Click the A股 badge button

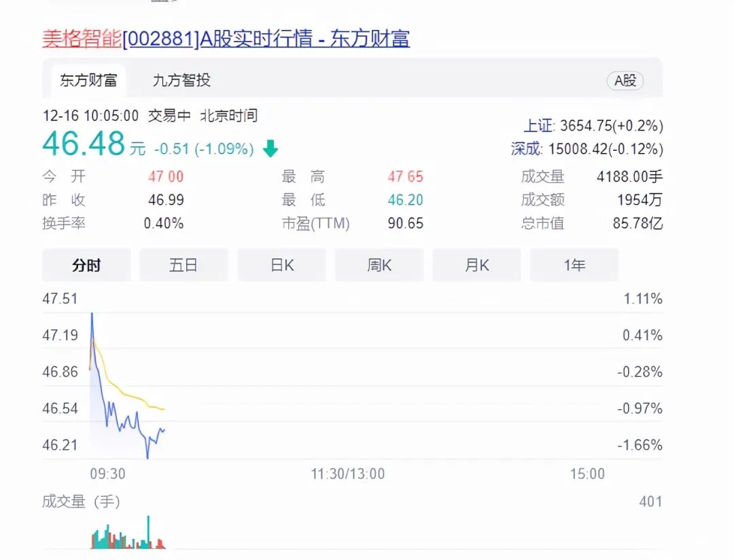[625, 81]
